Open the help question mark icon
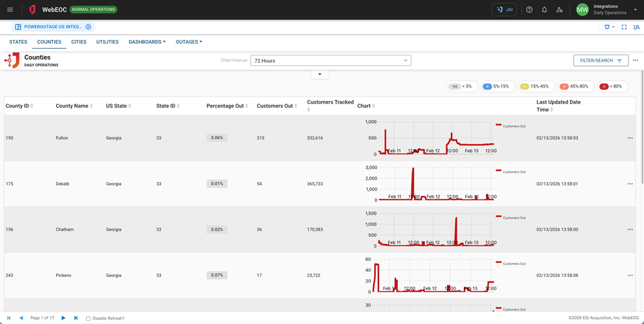The height and width of the screenshot is (324, 644). coord(529,10)
